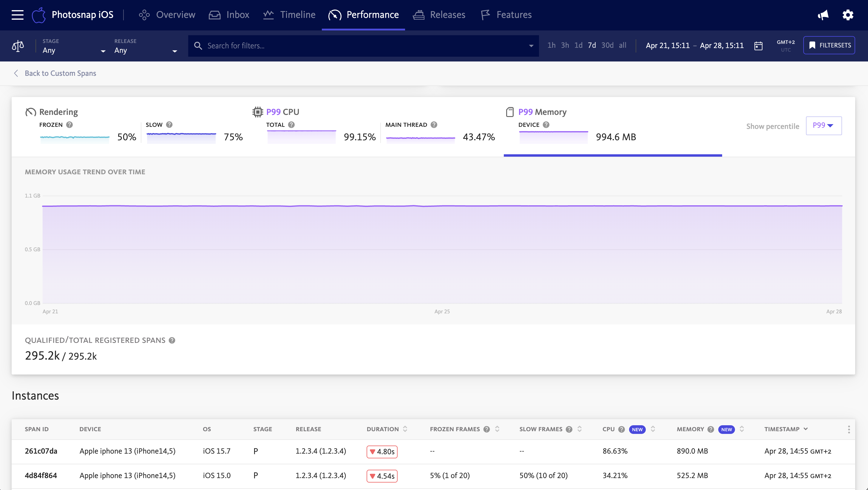
Task: Select the 30d time range
Action: [607, 45]
